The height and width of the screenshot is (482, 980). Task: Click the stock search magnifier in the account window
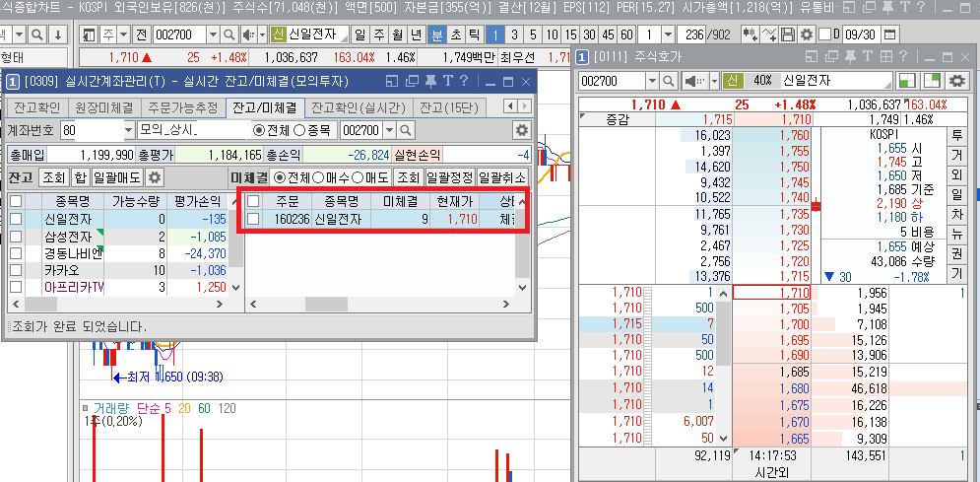406,131
